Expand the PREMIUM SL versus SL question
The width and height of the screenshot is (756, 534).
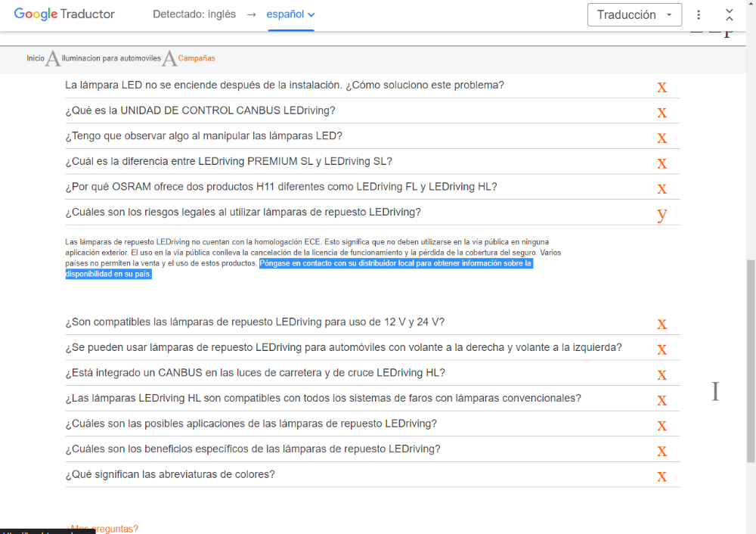(x=373, y=162)
